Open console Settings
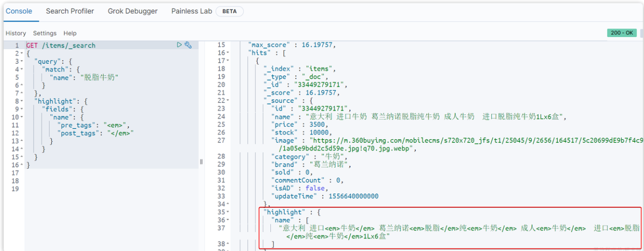Screen dimensions: 644x251 (45, 33)
